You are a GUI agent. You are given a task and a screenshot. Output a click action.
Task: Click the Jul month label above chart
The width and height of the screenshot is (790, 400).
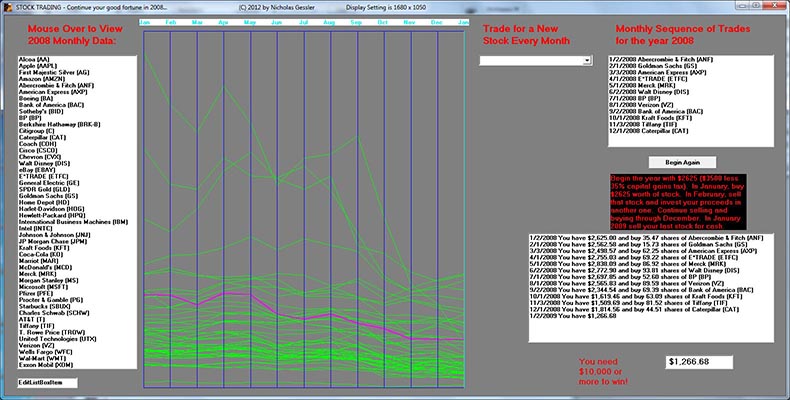pos(303,23)
